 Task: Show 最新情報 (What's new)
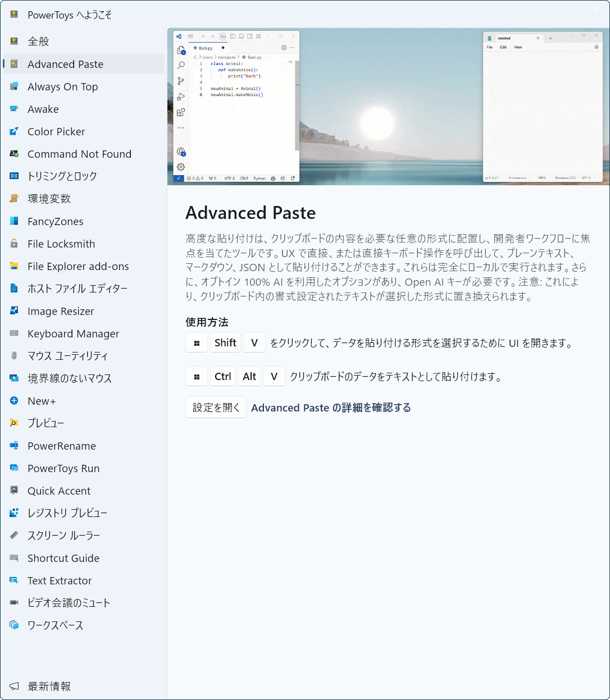coord(84,686)
